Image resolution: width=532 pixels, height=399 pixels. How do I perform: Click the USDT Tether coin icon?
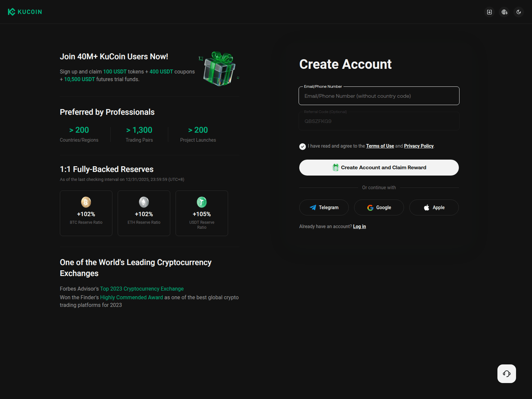202,202
